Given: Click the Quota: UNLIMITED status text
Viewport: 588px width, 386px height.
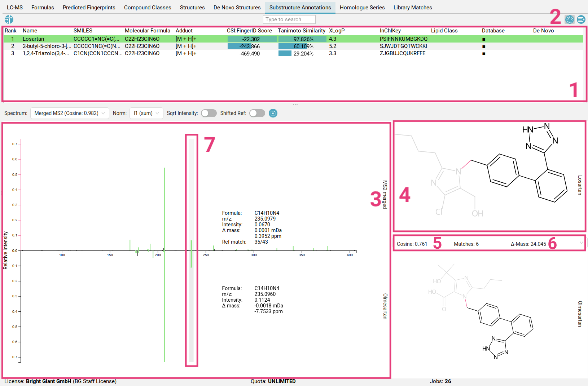Looking at the screenshot, I should click(273, 381).
